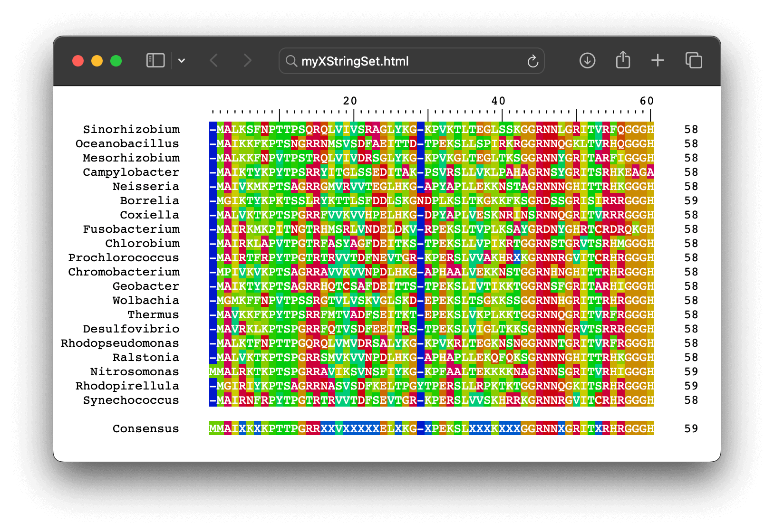Click ruler position marker 40
The height and width of the screenshot is (532, 774).
(498, 101)
